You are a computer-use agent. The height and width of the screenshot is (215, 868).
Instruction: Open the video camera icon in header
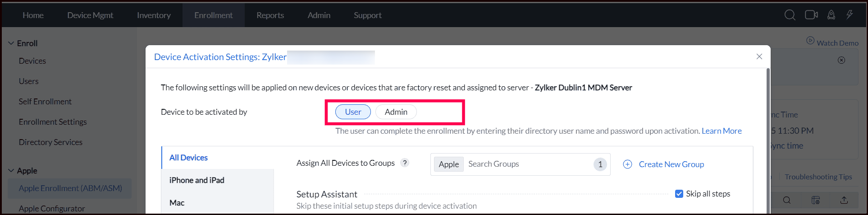click(x=811, y=15)
